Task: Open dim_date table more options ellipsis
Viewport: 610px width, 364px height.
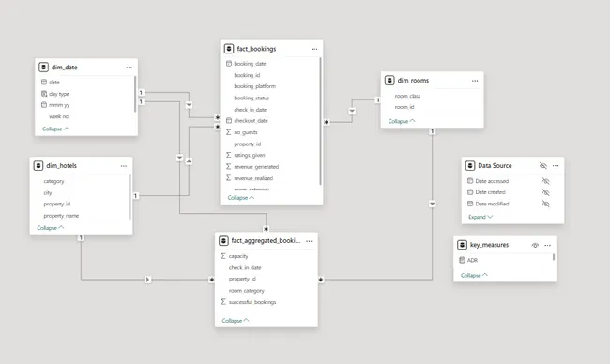Action: (130, 68)
